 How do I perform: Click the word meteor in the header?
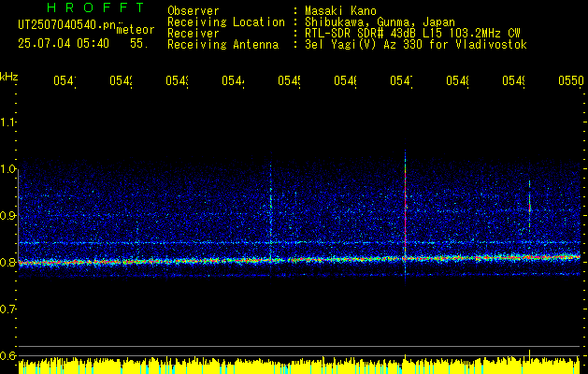click(x=136, y=30)
